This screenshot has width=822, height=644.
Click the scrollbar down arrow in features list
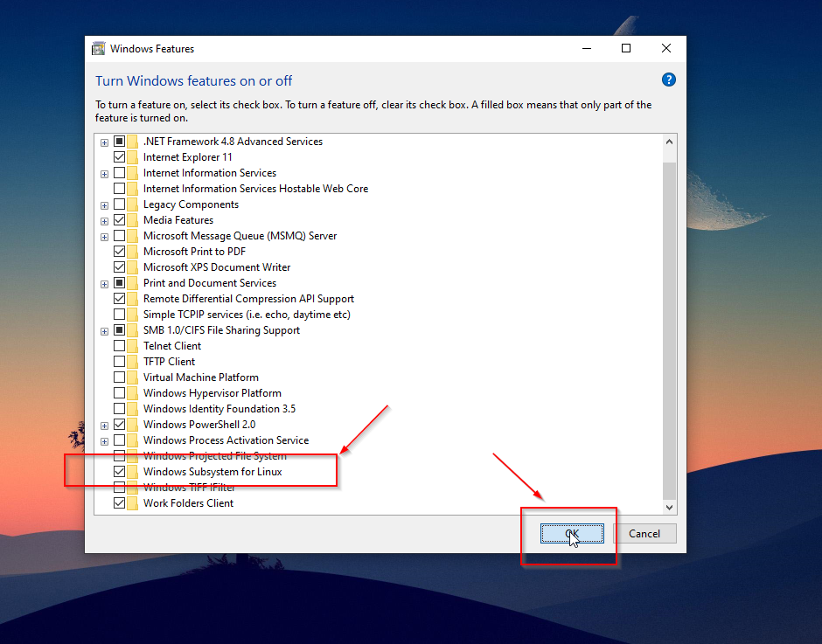click(669, 507)
